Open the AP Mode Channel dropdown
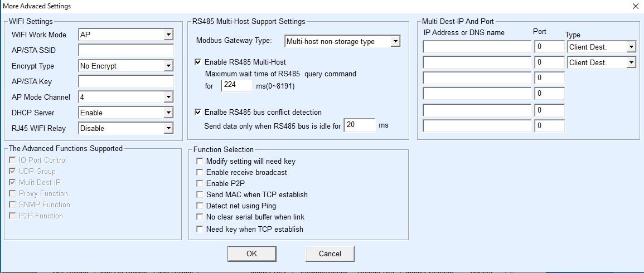Image resolution: width=644 pixels, height=273 pixels. click(125, 97)
